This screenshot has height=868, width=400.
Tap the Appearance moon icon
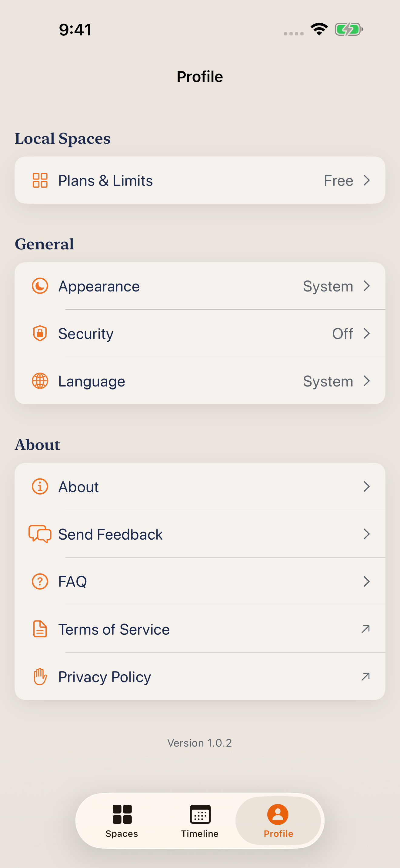point(40,286)
